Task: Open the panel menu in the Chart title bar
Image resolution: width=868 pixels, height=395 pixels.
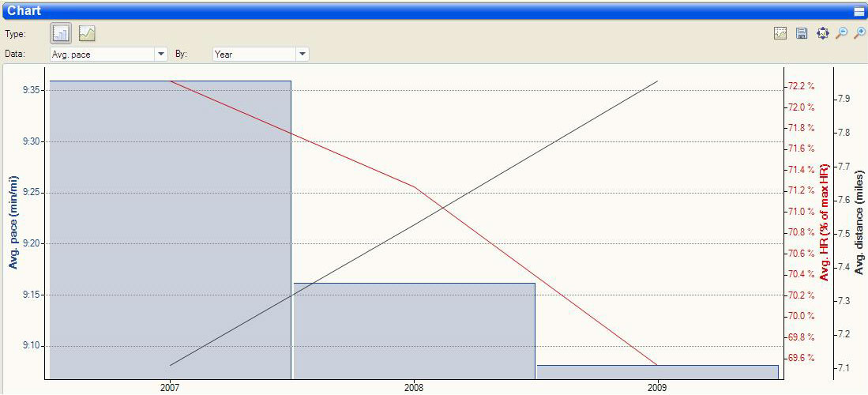Action: pos(859,11)
